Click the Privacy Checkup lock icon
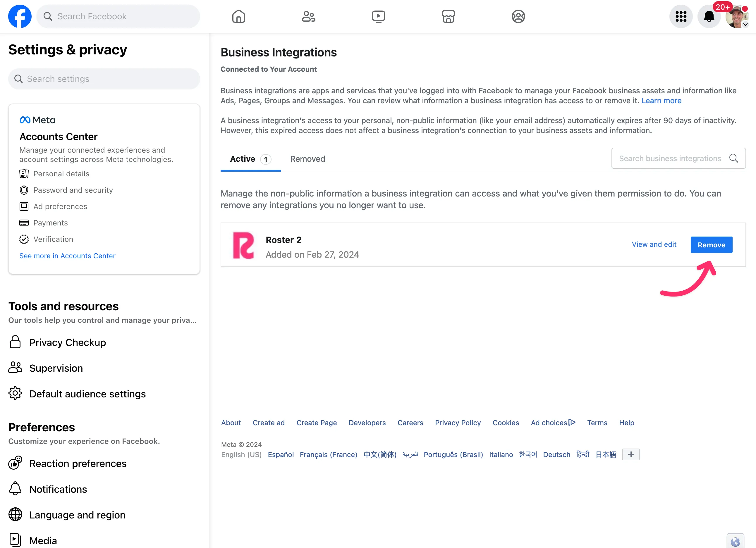 [x=15, y=342]
